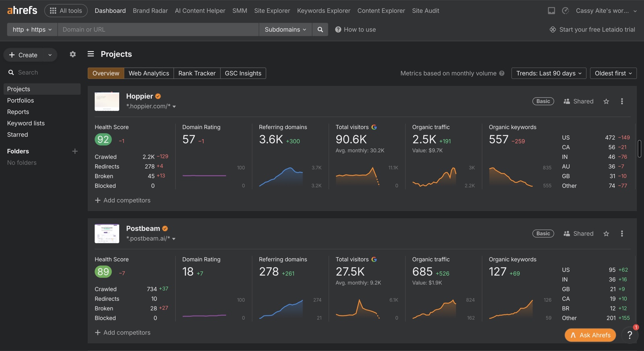Expand the Create dropdown arrow

pyautogui.click(x=50, y=55)
